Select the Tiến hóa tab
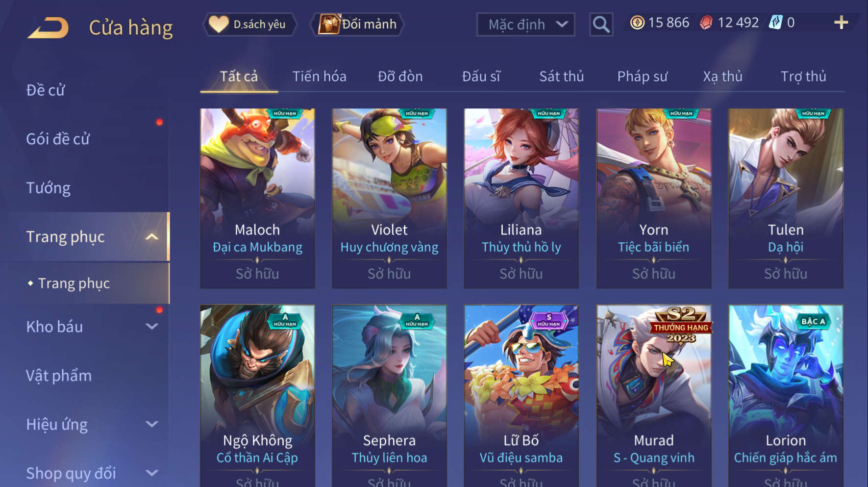 pos(320,77)
